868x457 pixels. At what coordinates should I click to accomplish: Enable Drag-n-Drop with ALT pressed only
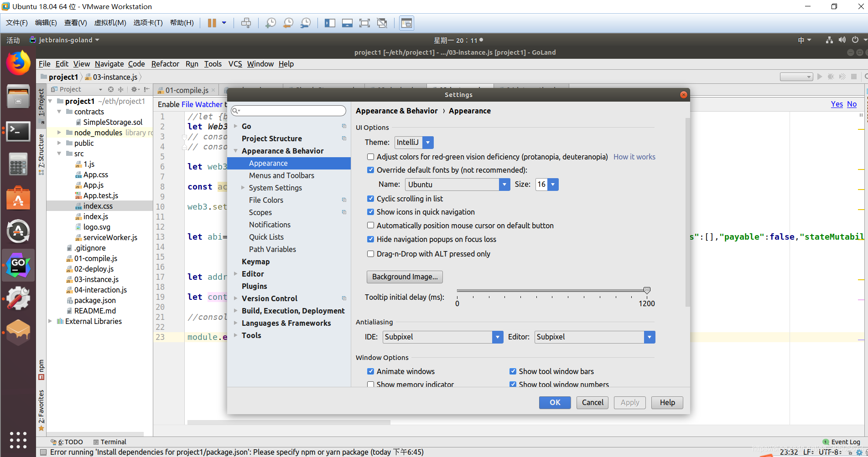(x=371, y=254)
